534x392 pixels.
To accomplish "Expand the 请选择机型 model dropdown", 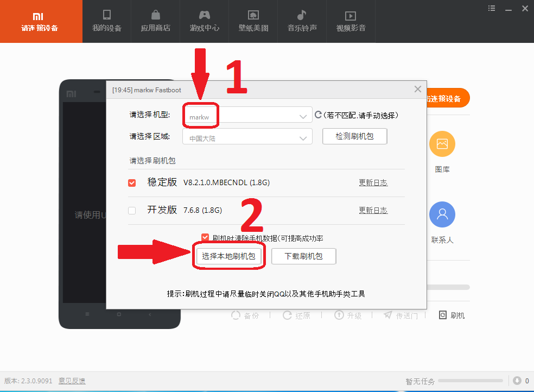I will coord(303,116).
